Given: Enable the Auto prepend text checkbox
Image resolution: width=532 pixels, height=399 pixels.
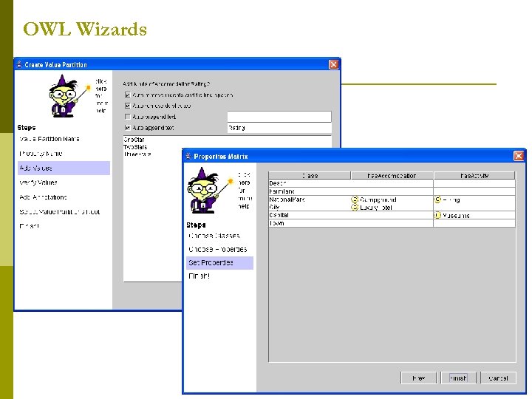Looking at the screenshot, I should [x=128, y=117].
